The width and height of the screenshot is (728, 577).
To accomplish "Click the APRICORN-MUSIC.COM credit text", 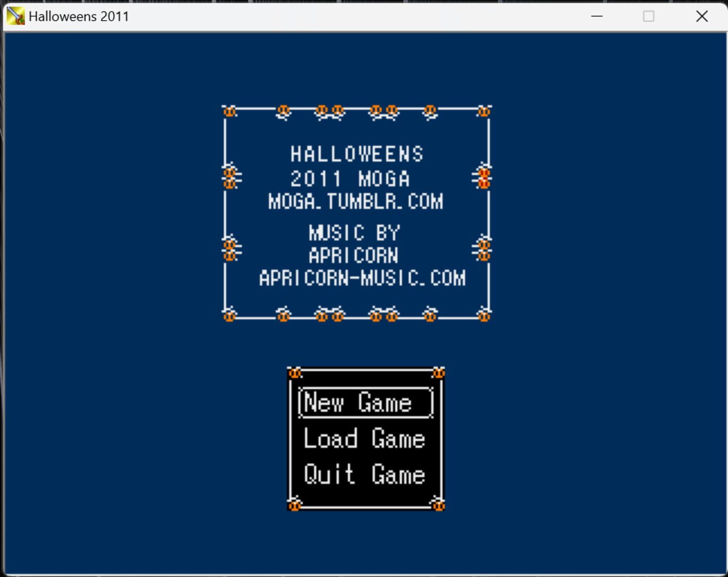I will pos(362,278).
